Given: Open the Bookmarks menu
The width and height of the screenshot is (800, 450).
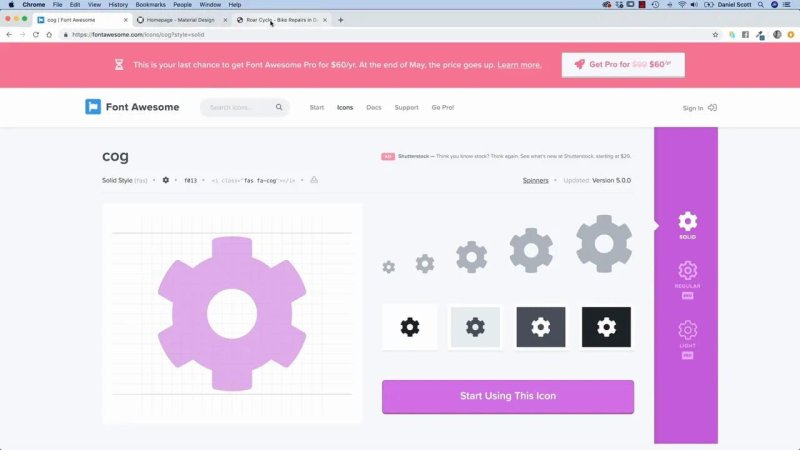Looking at the screenshot, I should click(x=151, y=5).
